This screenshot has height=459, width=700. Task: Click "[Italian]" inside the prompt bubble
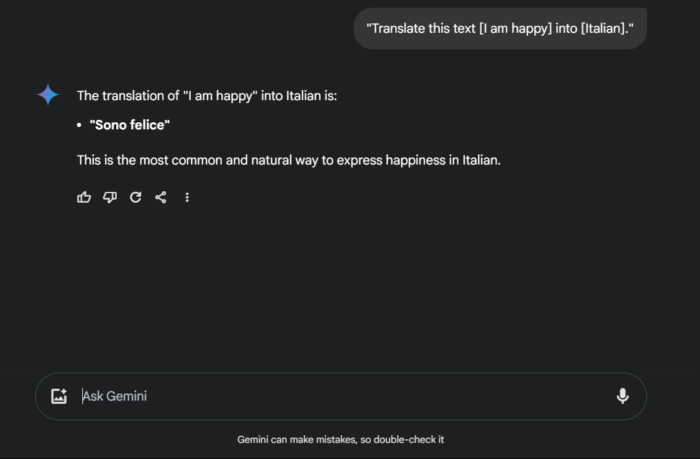603,28
